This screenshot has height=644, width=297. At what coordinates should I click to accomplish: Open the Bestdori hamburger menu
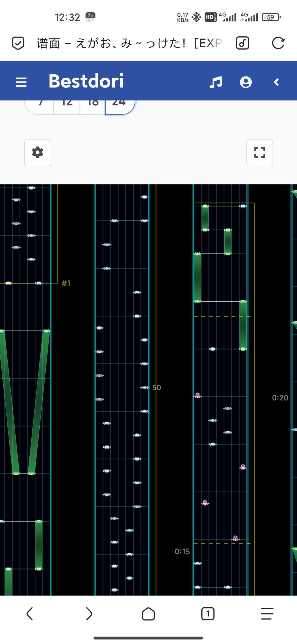[x=21, y=82]
